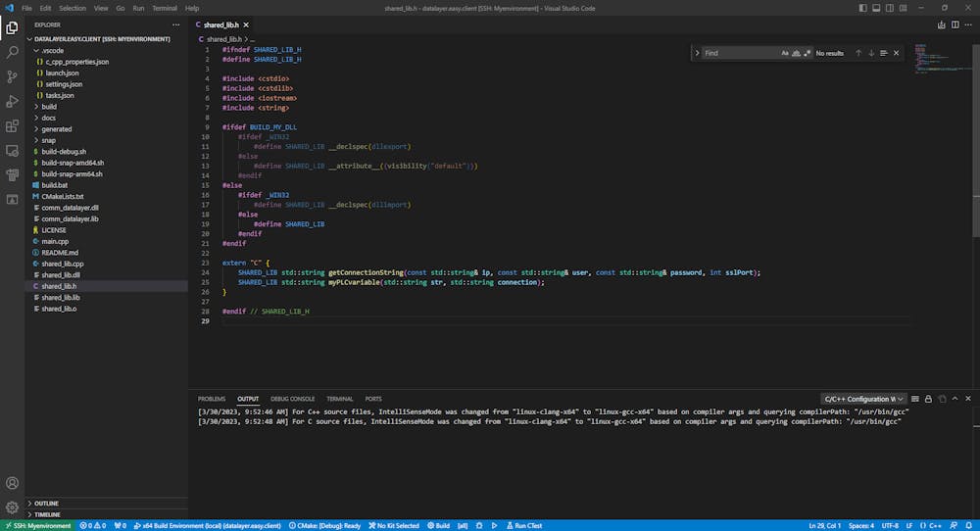Open main.cpp from the Explorer
This screenshot has height=531, width=980.
coord(54,240)
